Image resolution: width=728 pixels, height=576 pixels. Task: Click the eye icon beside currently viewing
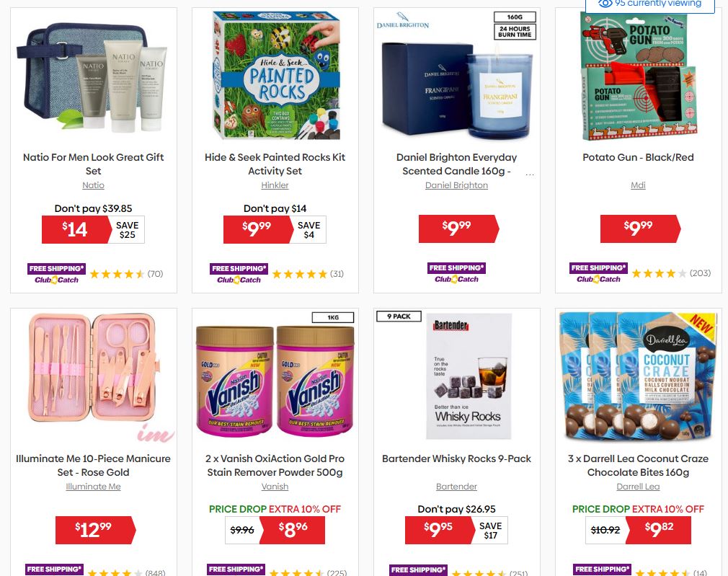pyautogui.click(x=605, y=4)
